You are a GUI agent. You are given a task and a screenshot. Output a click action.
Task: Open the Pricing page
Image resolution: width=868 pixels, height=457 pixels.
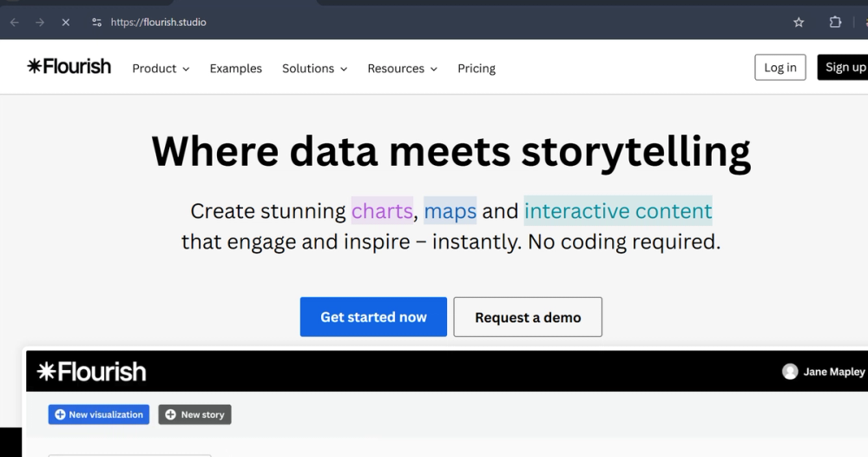(477, 69)
